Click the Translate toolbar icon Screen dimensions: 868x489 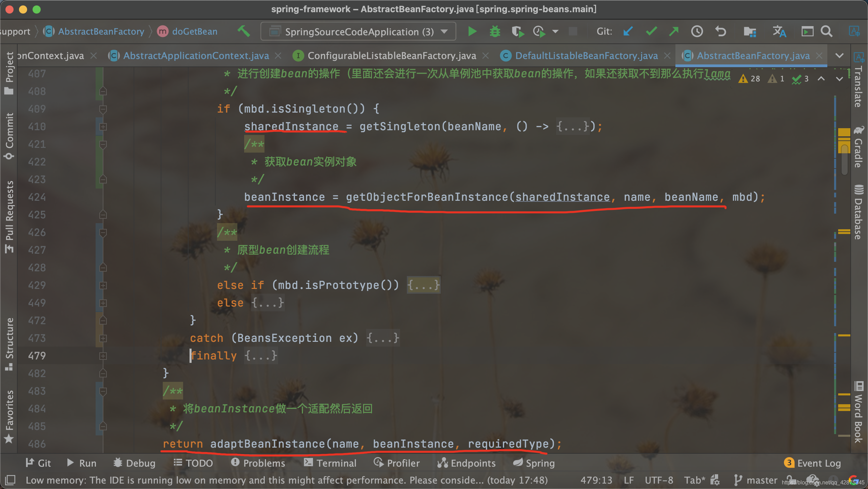[779, 32]
